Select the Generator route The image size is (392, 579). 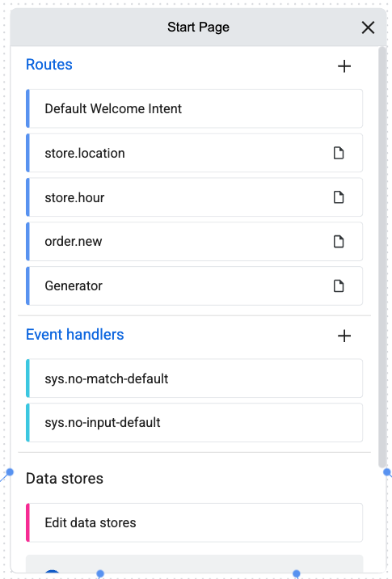[194, 285]
